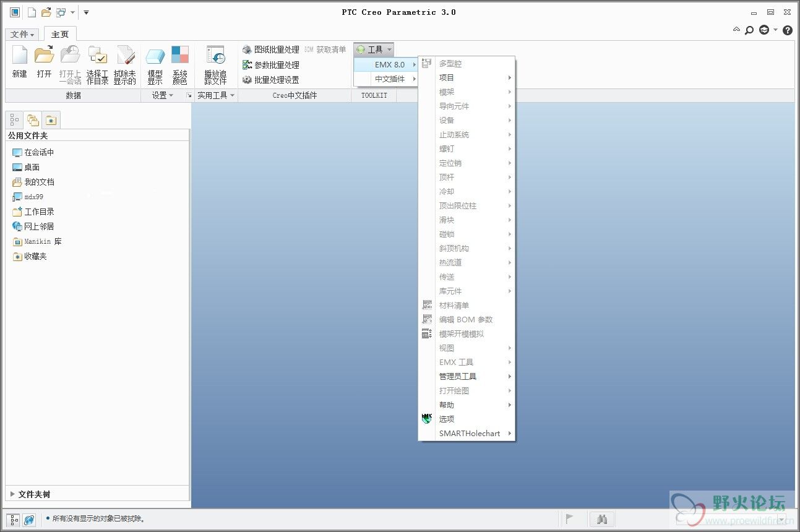Select 收藏夹 entry
The height and width of the screenshot is (532, 800).
tap(30, 256)
